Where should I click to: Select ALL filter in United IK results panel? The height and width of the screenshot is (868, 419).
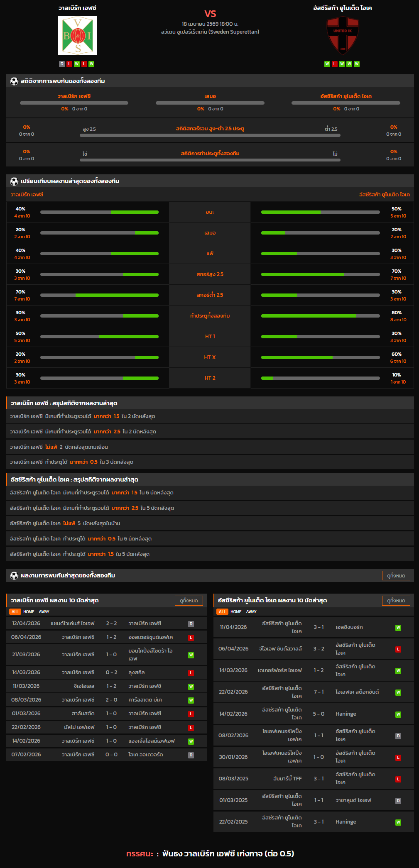pos(222,611)
